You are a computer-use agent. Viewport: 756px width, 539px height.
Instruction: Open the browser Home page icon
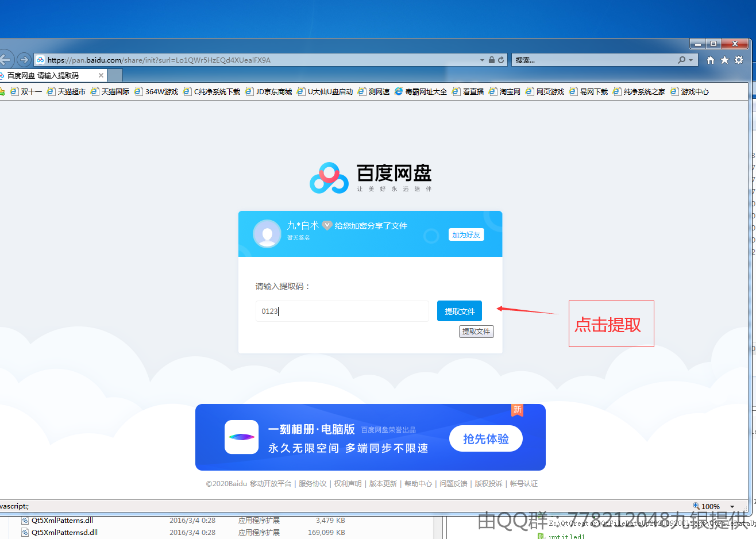(x=711, y=60)
